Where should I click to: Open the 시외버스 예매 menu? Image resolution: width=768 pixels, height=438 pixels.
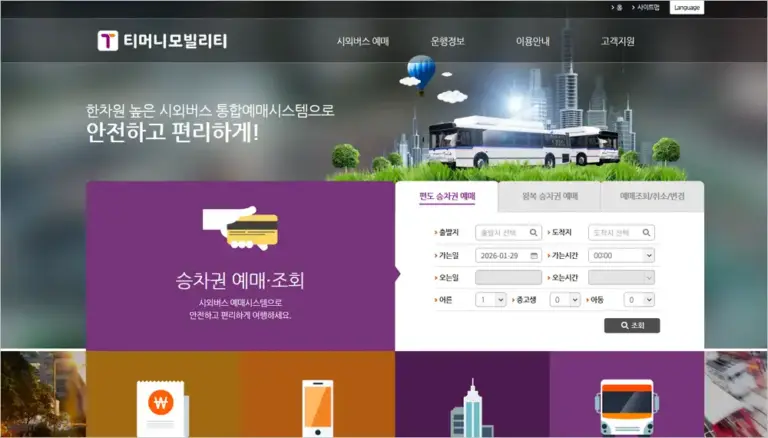click(363, 42)
